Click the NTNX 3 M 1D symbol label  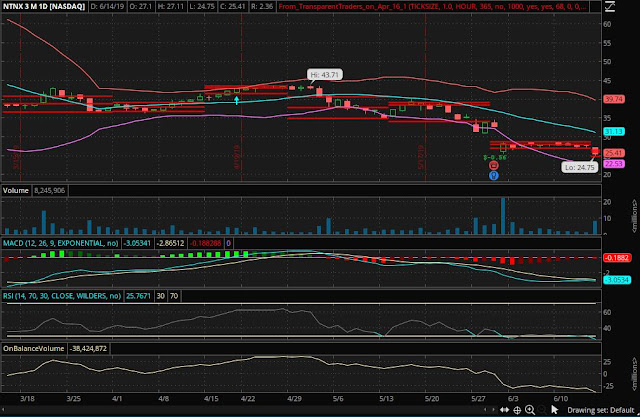44,7
